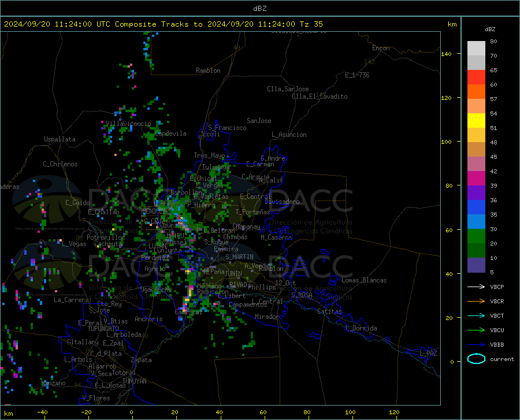Click the dBZ title at top
The width and height of the screenshot is (520, 420).
pyautogui.click(x=259, y=9)
